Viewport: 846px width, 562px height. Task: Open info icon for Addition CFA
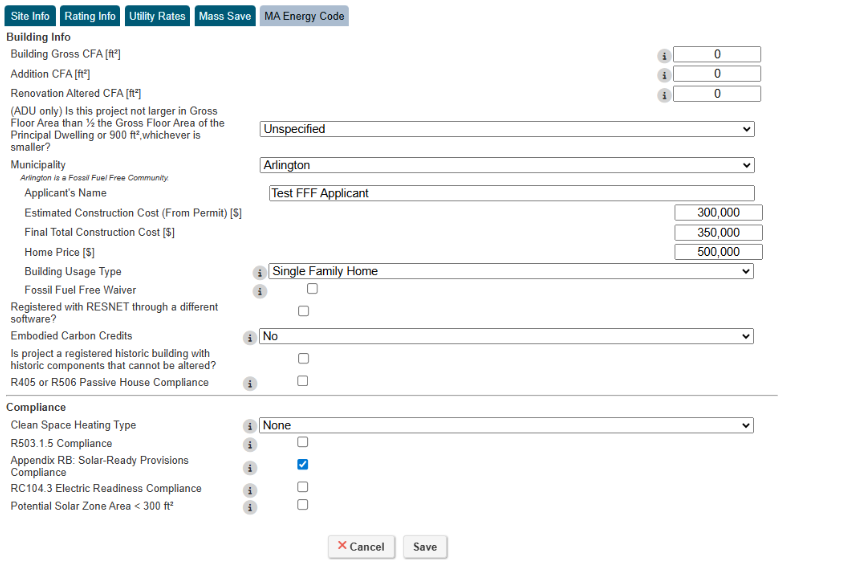[664, 76]
